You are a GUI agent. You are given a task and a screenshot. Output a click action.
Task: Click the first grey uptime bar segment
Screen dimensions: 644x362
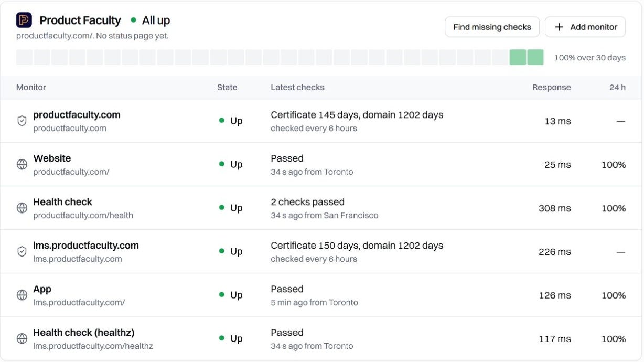point(25,57)
